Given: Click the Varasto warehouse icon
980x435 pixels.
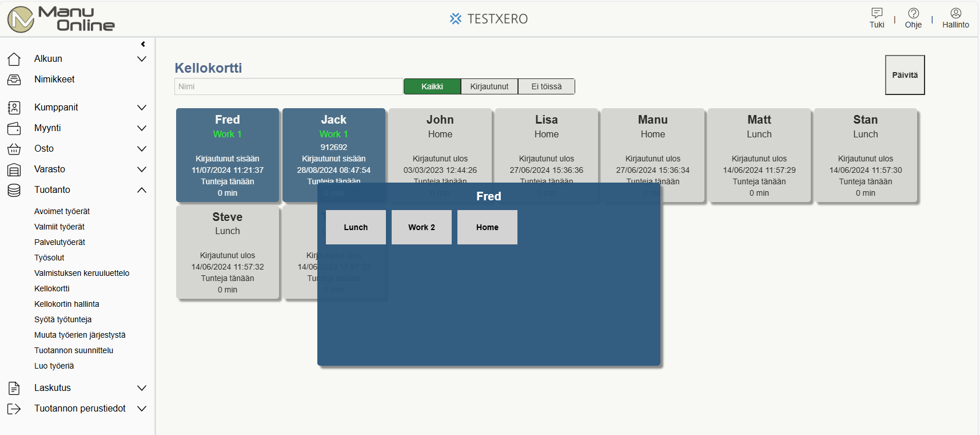Looking at the screenshot, I should tap(14, 169).
